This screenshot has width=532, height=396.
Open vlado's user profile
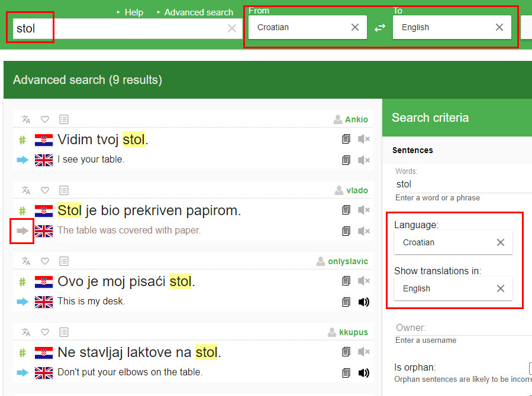pyautogui.click(x=357, y=190)
